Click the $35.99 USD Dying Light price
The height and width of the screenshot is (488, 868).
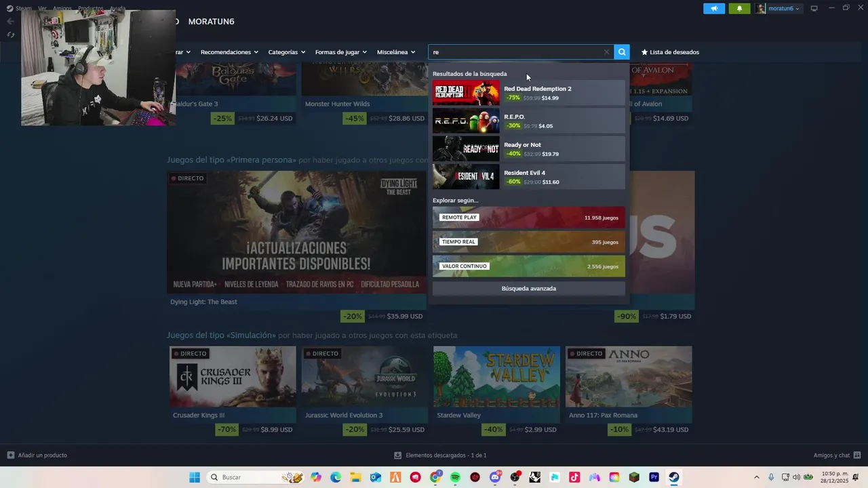[406, 317]
